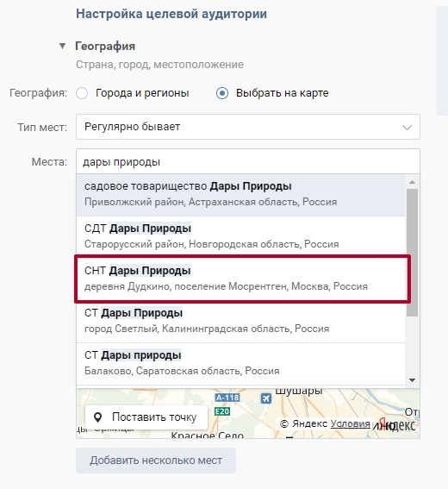The width and height of the screenshot is (448, 489).
Task: Click the map pin icon
Action: (x=98, y=417)
